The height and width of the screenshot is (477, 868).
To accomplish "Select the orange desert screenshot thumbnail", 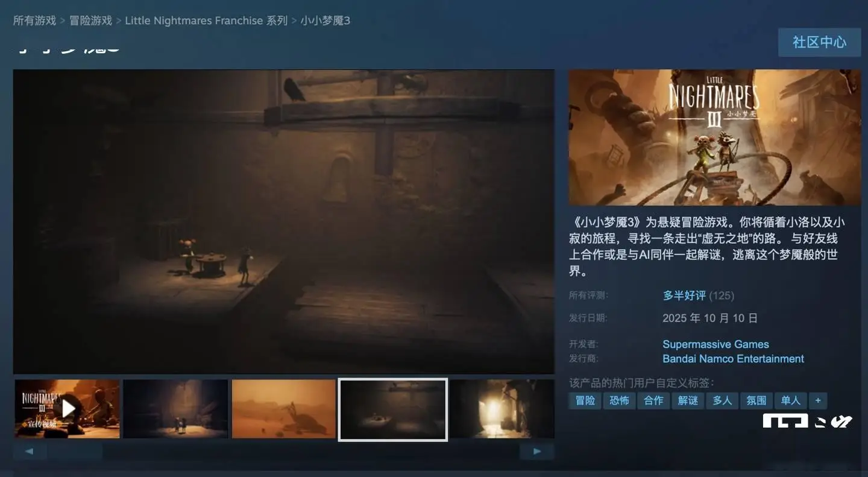I will [x=283, y=408].
